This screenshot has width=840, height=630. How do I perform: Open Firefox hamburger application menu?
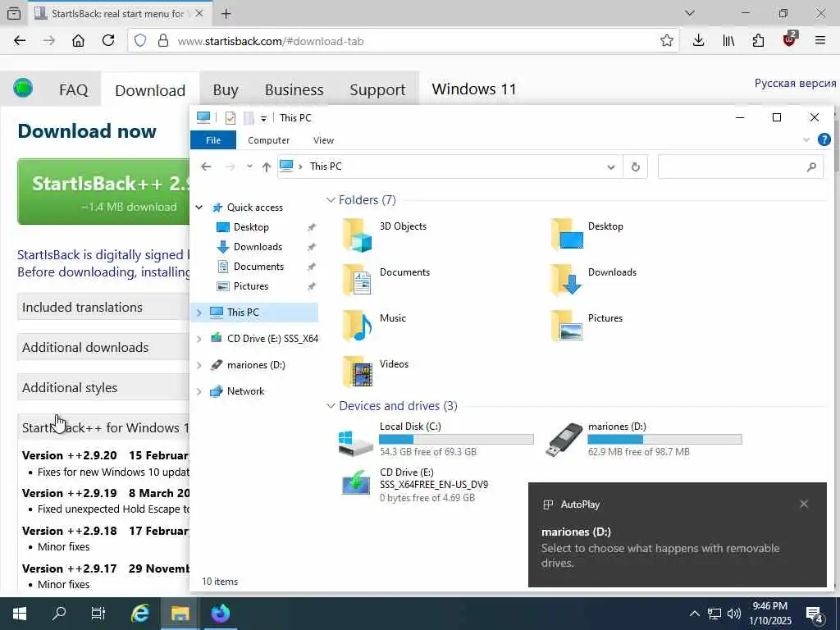point(819,41)
